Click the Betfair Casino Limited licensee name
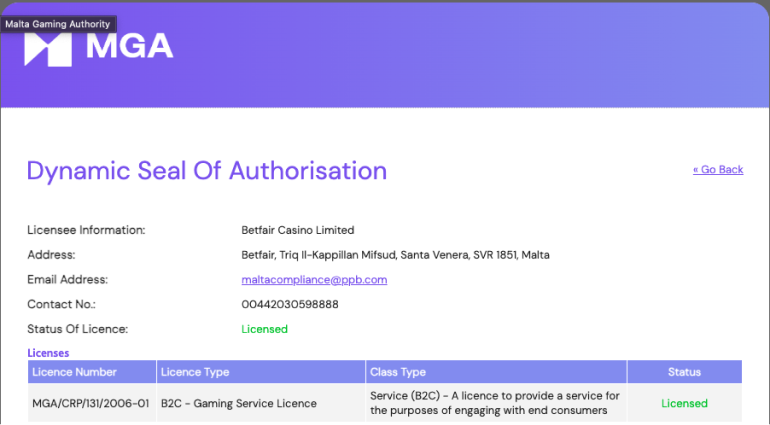This screenshot has width=770, height=425. click(298, 230)
